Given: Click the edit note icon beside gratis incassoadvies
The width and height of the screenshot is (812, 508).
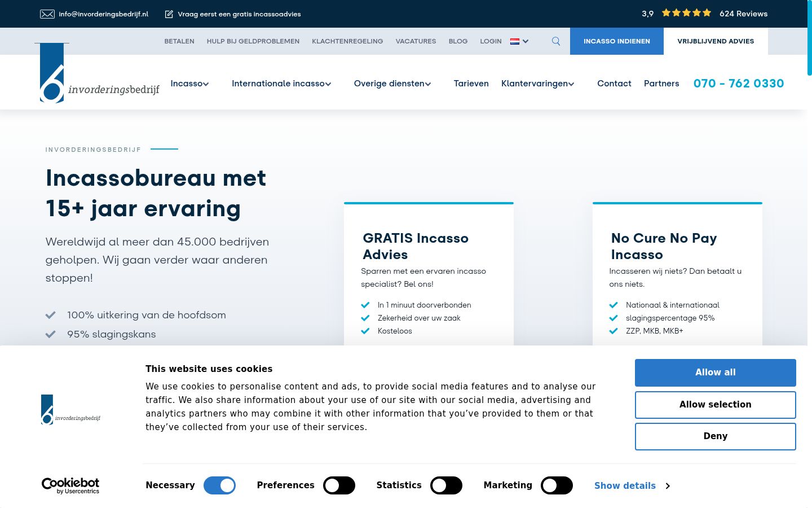Looking at the screenshot, I should pos(169,14).
